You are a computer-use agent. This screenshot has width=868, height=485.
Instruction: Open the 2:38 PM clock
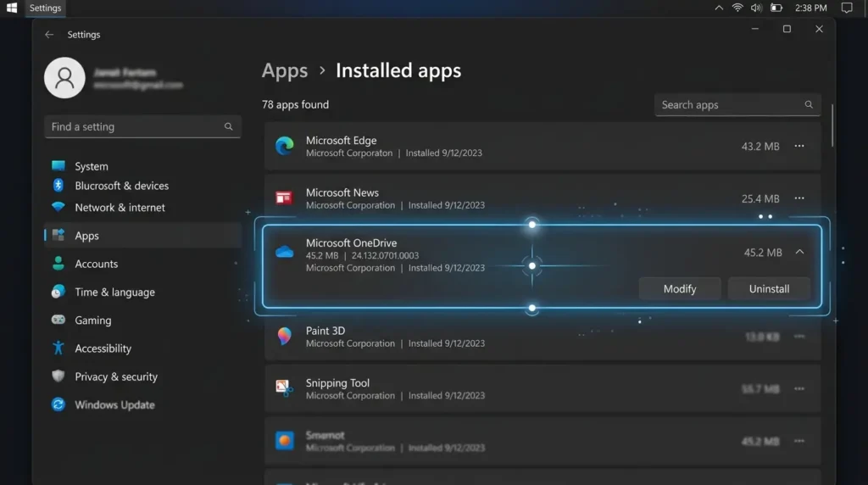(x=811, y=8)
